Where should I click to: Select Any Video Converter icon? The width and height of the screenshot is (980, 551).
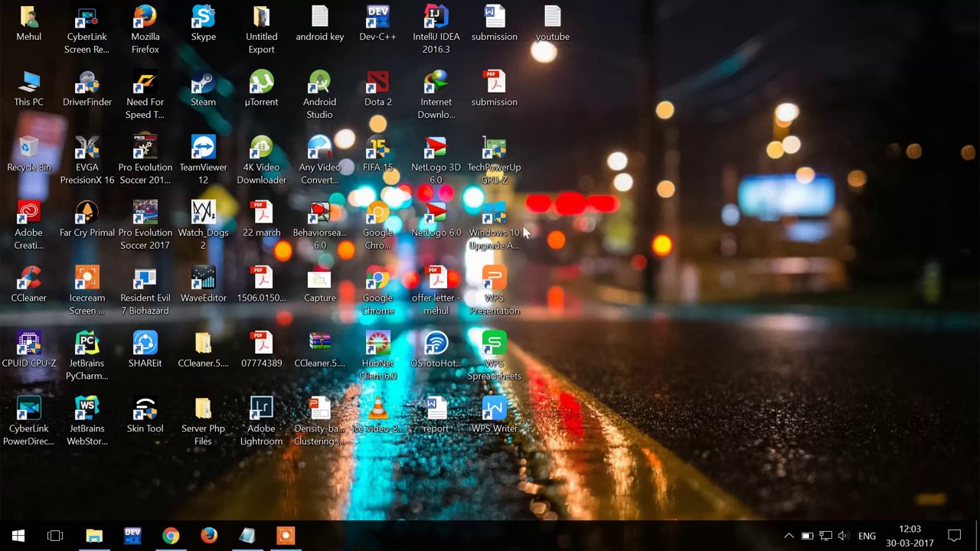tap(319, 160)
